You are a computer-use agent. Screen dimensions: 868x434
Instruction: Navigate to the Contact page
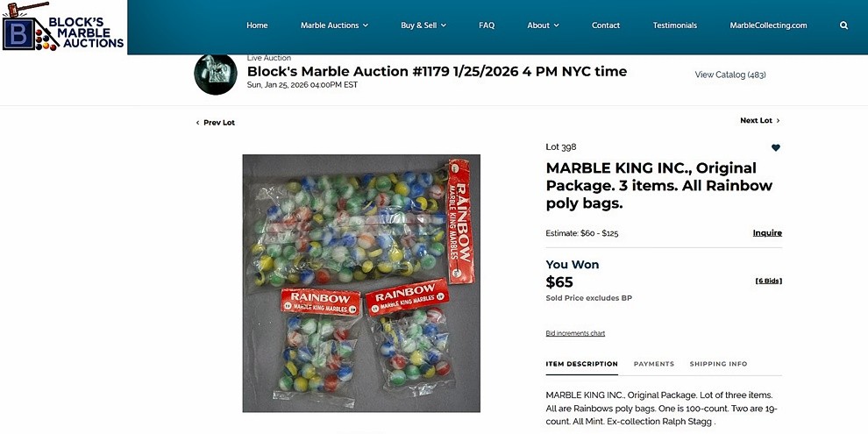[x=606, y=25]
